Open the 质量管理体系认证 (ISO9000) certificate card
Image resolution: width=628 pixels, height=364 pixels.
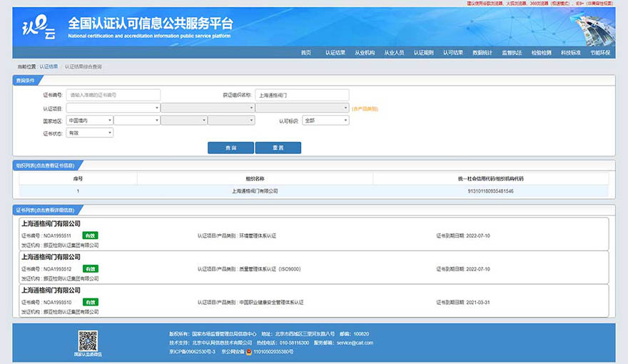[x=314, y=268]
